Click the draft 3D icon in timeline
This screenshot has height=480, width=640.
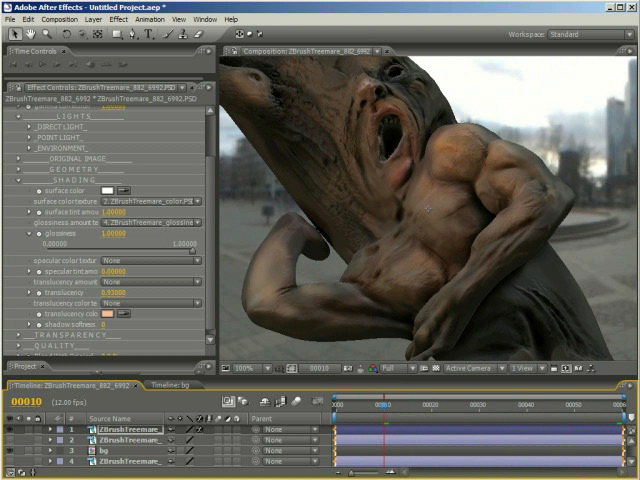tap(244, 402)
